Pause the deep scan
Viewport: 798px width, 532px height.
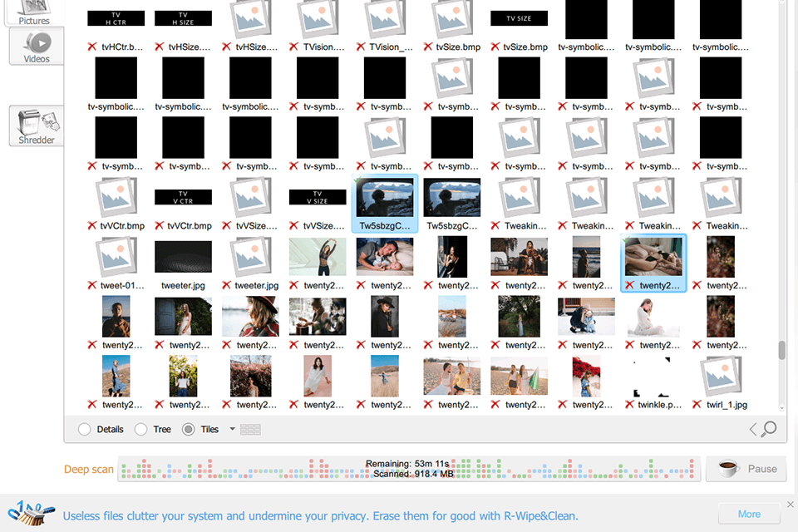point(746,468)
